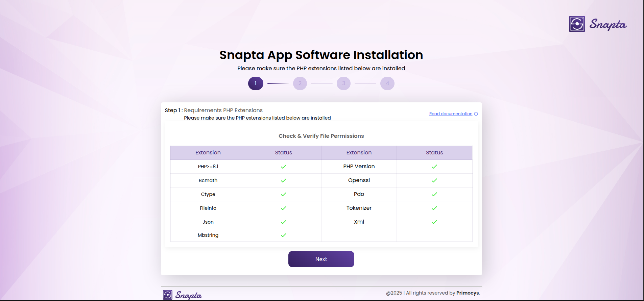Screen dimensions: 644x301
Task: Click the green checkmark for Tokenizer
Action: point(434,208)
